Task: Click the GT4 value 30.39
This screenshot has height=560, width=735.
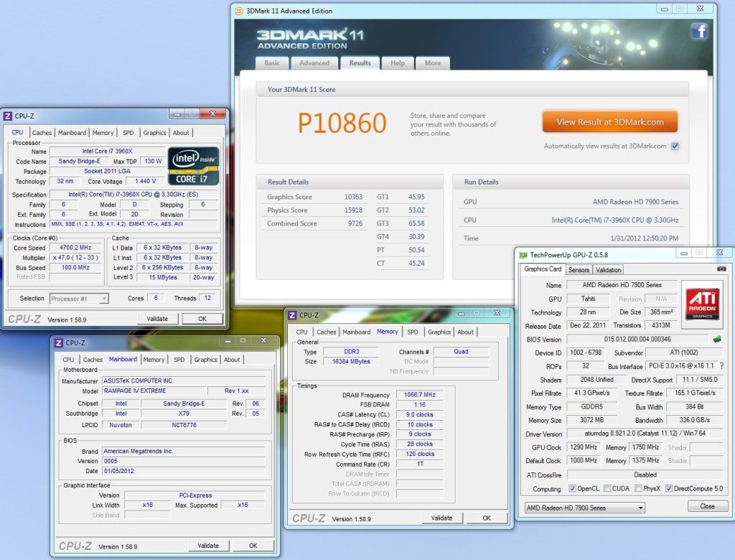Action: click(x=416, y=237)
